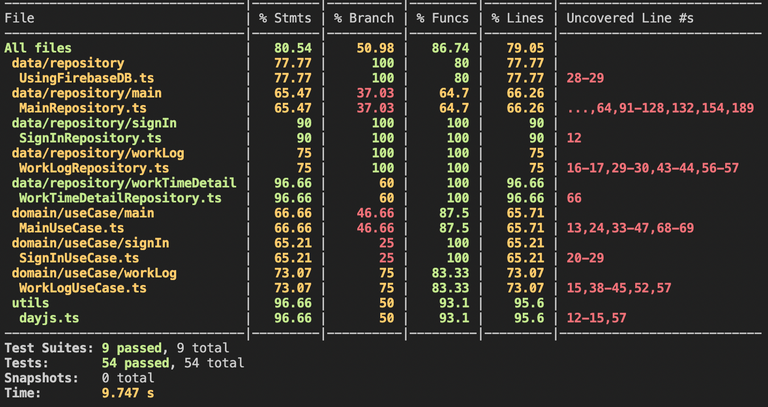Click uncovered lines '12-15,57' for dayjs.ts
Viewport: 768px width, 407px height.
tap(596, 318)
